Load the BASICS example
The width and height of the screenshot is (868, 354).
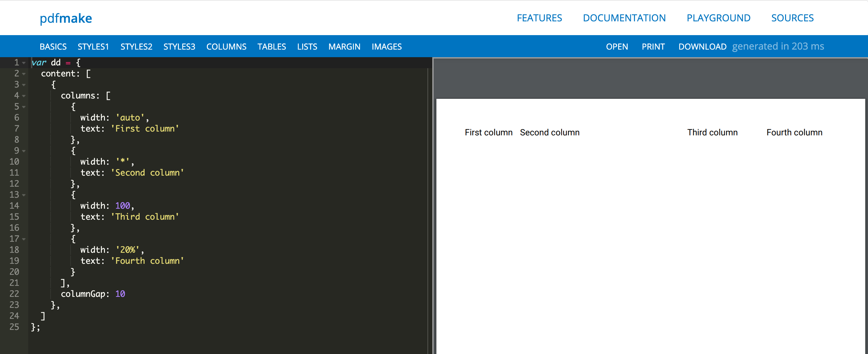pyautogui.click(x=53, y=46)
